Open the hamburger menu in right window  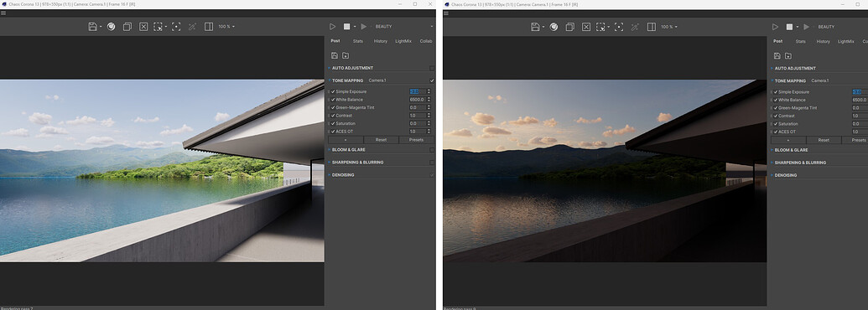[446, 13]
